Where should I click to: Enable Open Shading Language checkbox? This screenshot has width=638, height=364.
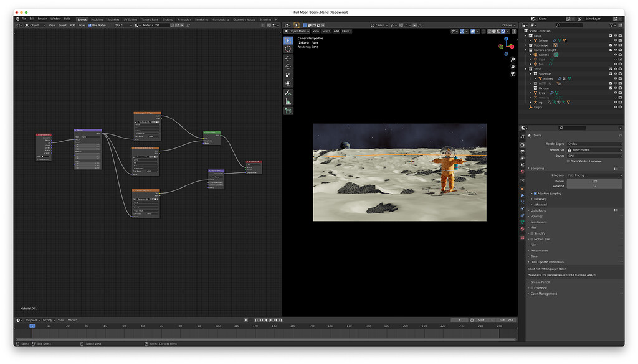pos(568,161)
